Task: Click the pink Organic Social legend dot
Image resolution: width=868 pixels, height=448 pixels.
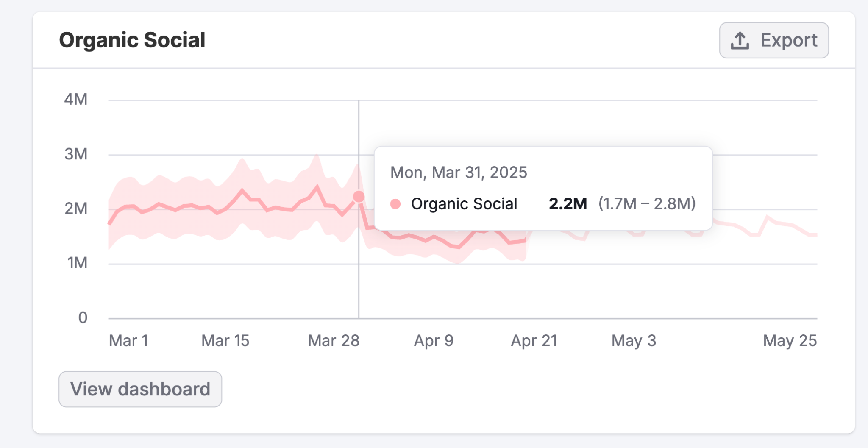Action: coord(396,204)
